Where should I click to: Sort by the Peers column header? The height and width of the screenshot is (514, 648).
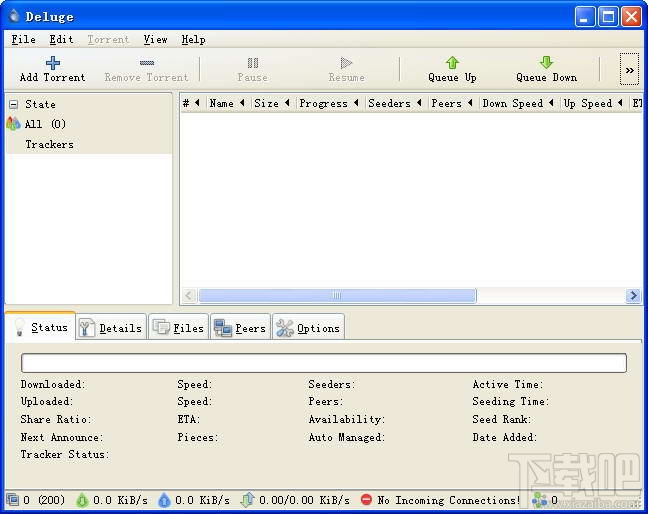452,103
